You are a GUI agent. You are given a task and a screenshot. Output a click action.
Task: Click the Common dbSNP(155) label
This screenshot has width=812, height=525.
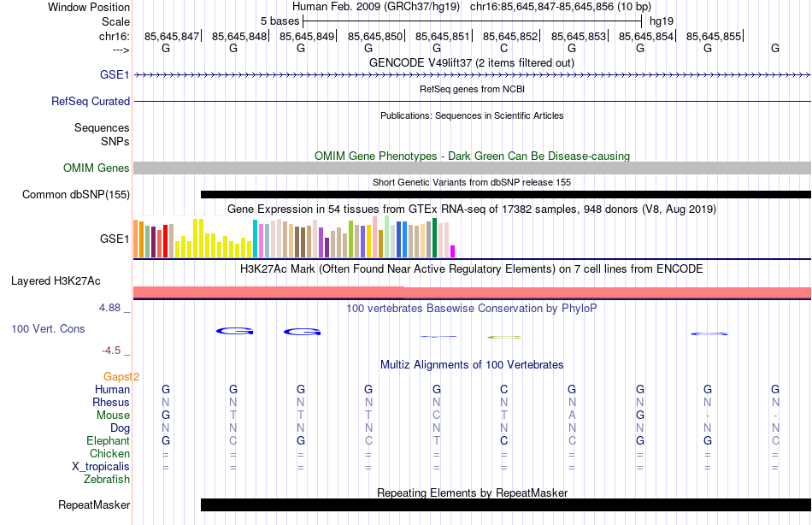coord(76,194)
